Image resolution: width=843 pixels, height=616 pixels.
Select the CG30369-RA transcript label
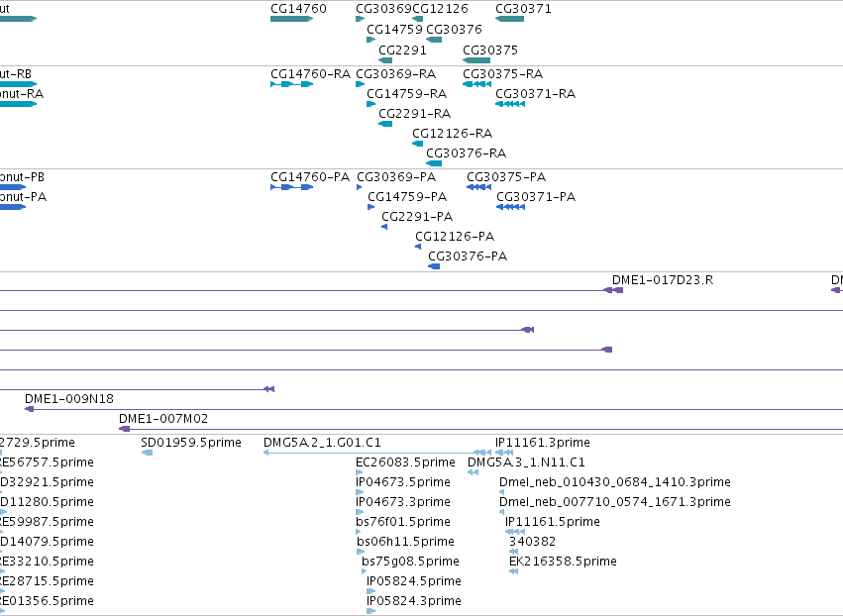point(395,73)
